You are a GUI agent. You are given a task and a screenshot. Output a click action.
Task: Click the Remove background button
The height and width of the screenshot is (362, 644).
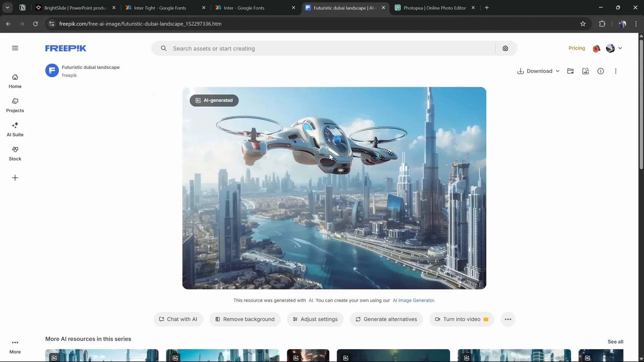245,319
